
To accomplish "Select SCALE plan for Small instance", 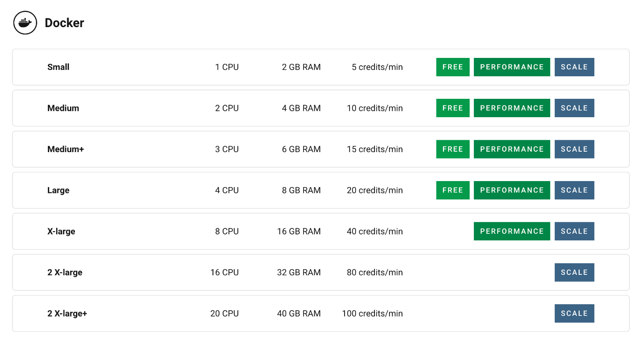I will [574, 67].
